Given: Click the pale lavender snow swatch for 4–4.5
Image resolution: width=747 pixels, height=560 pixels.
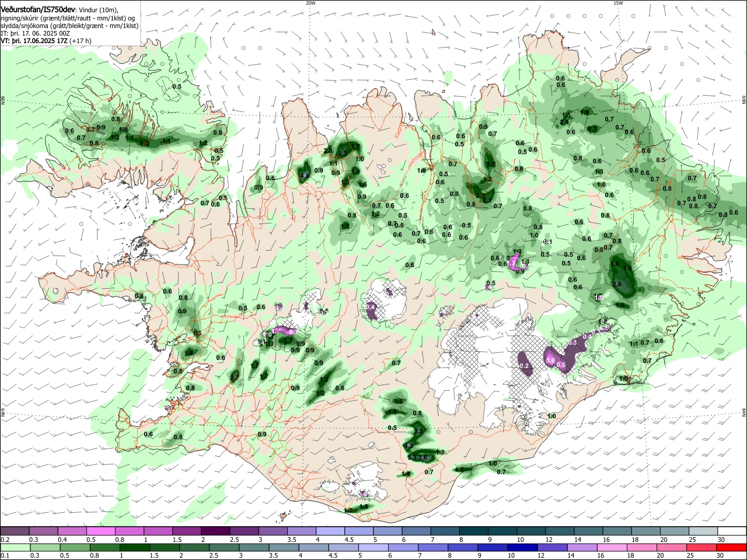Looking at the screenshot, I should tap(330, 531).
